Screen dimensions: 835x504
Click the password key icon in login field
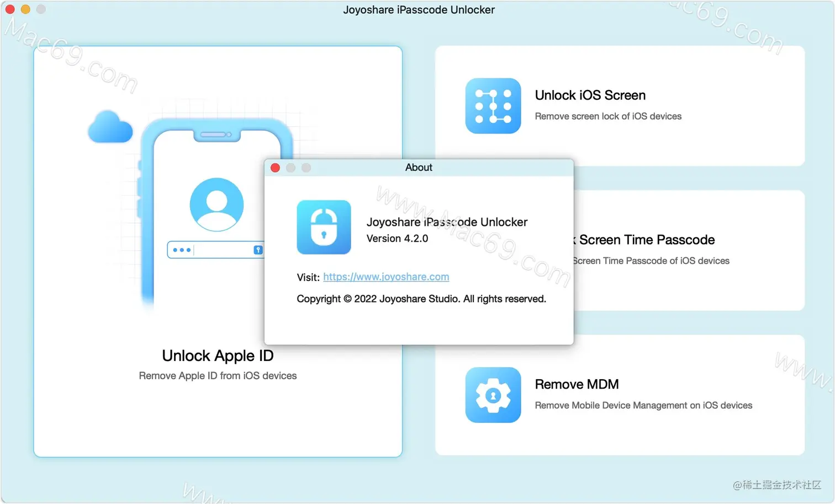pos(257,250)
